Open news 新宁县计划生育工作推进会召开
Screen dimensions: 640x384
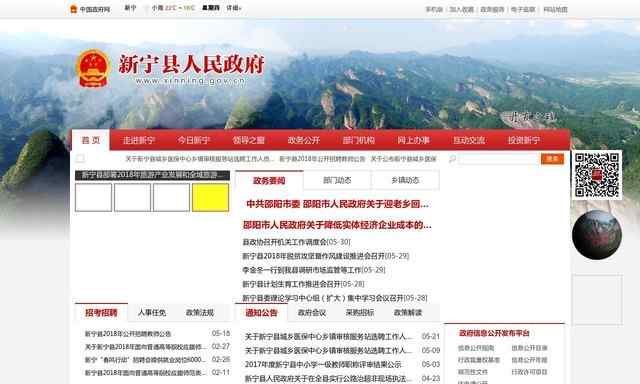[303, 284]
